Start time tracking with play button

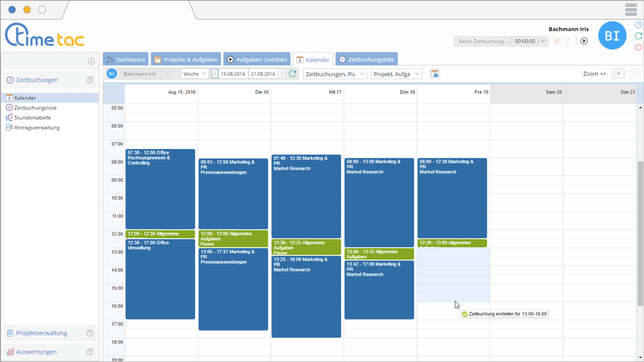[x=584, y=41]
